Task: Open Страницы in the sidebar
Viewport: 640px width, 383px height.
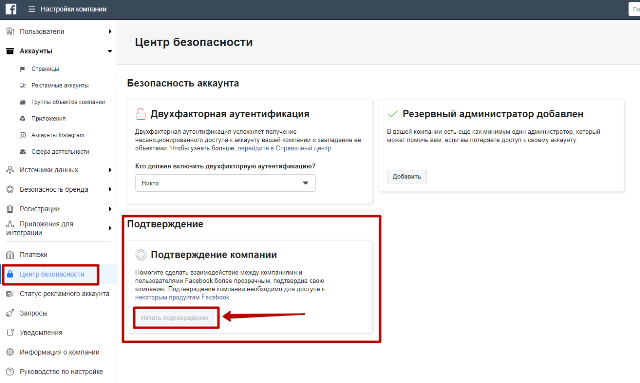Action: coord(45,69)
